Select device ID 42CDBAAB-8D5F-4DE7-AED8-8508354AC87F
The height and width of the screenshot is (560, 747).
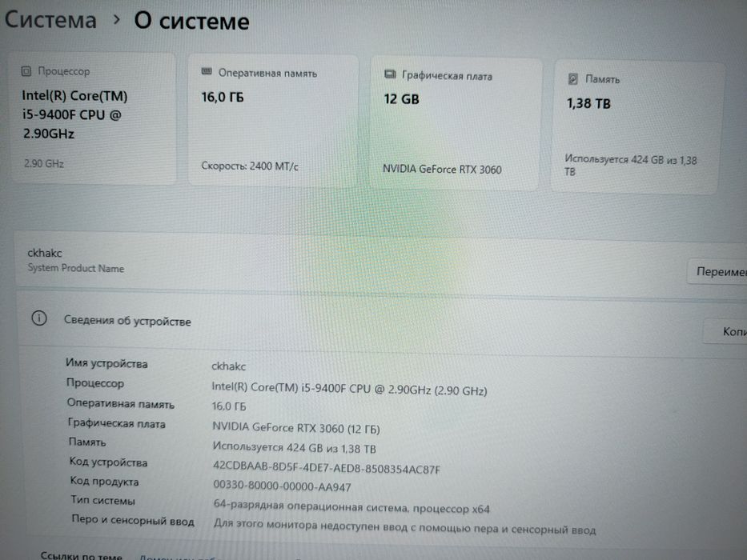pyautogui.click(x=327, y=468)
